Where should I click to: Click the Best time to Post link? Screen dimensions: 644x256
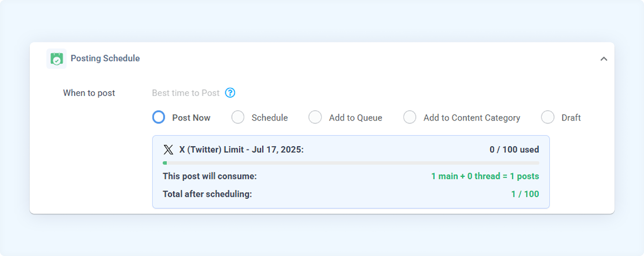coord(186,93)
